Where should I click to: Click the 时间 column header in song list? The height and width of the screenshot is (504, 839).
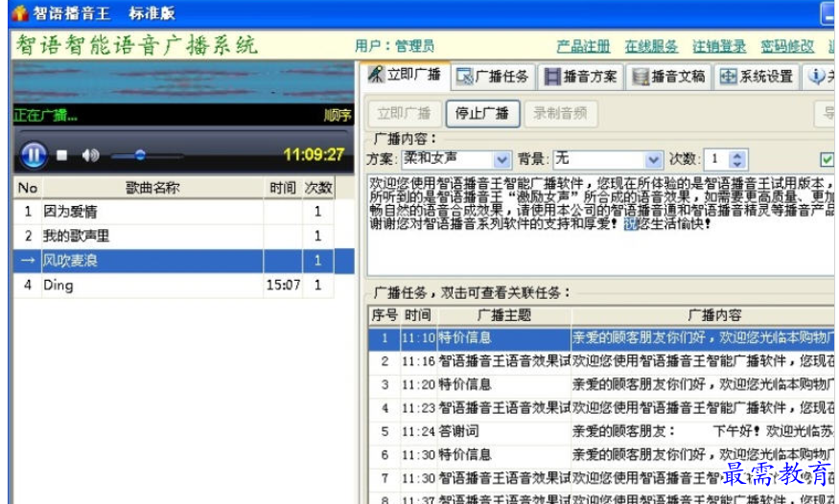[x=283, y=188]
